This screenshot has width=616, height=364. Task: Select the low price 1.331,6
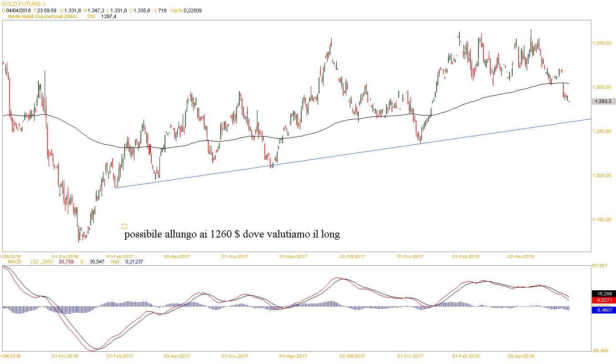pos(119,10)
